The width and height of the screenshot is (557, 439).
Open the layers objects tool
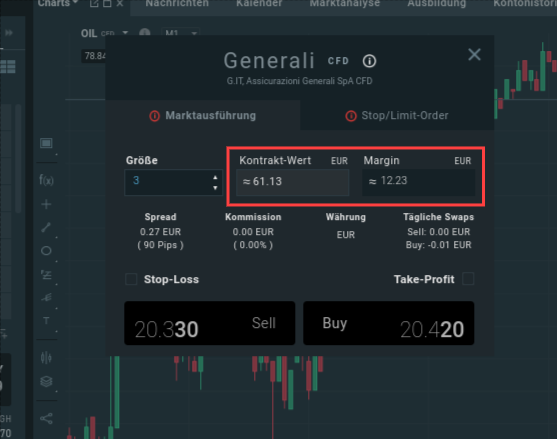pyautogui.click(x=46, y=381)
